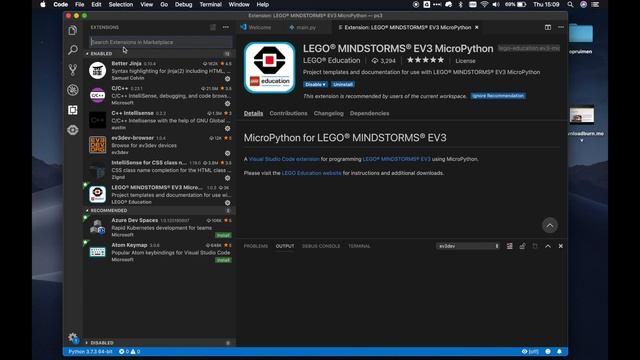Open gear menu for IntelliSense for CSS
Screen dimensions: 640x360
(x=227, y=178)
